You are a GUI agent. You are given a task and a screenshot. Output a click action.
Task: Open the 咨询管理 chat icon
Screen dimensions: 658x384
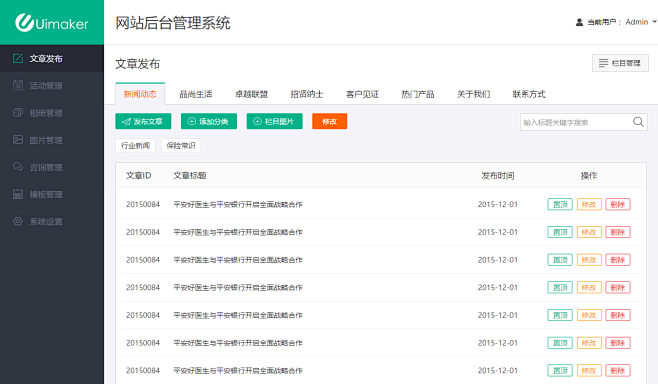(18, 167)
